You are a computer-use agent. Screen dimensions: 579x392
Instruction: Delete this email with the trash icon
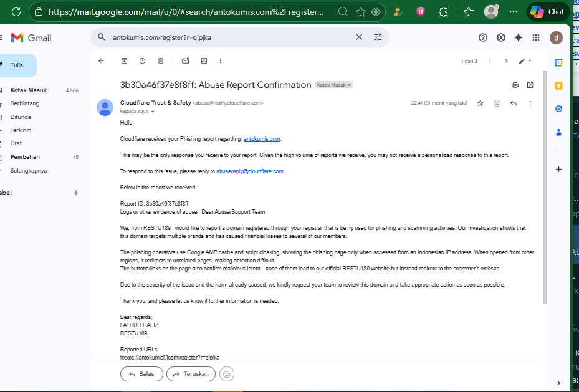coord(161,61)
